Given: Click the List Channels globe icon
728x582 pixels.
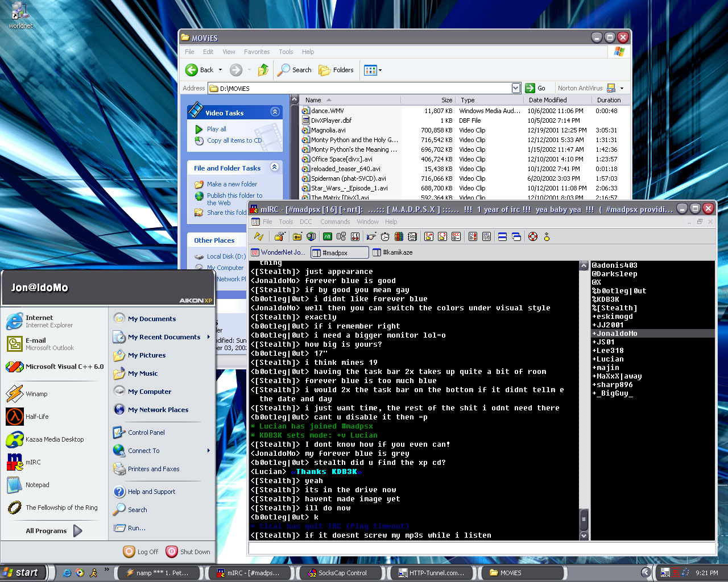Looking at the screenshot, I should coord(311,236).
